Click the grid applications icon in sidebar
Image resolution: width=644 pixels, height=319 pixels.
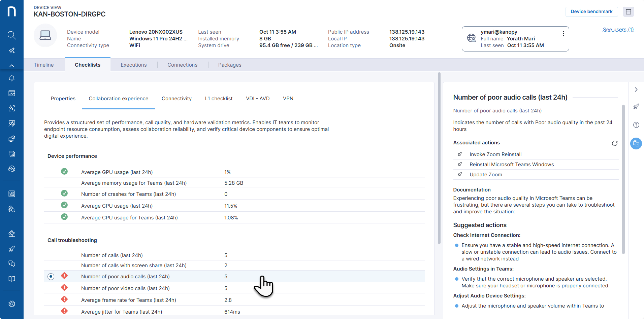click(x=12, y=194)
